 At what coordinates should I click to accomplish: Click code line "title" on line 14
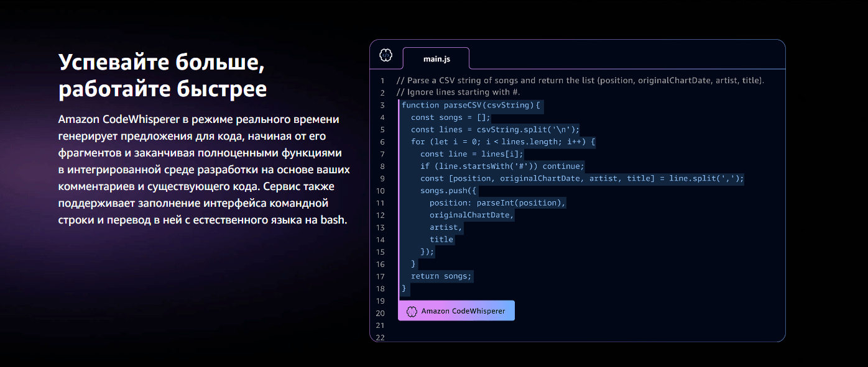[441, 240]
